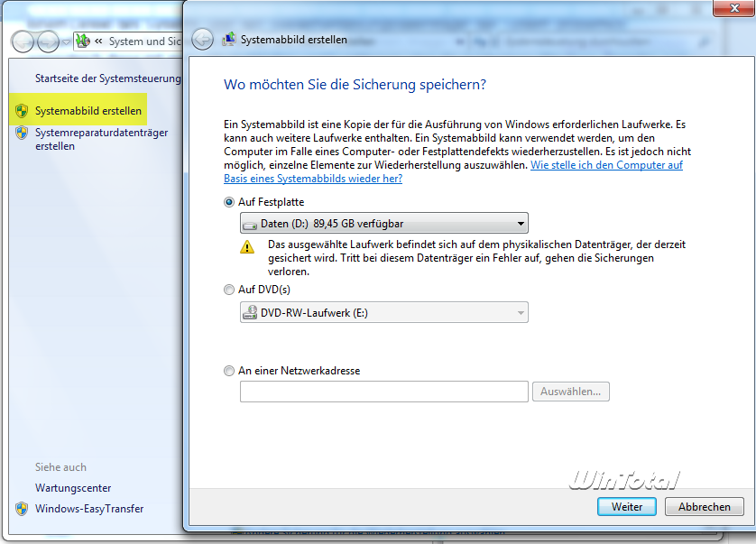The width and height of the screenshot is (756, 544).
Task: Click the Auswählen... button
Action: click(570, 392)
